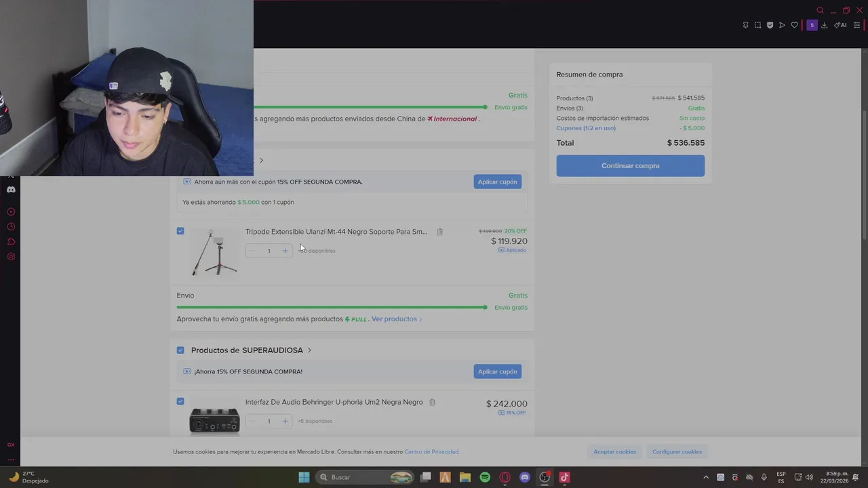Open the browser downloads icon
This screenshot has width=868, height=488.
click(x=824, y=25)
